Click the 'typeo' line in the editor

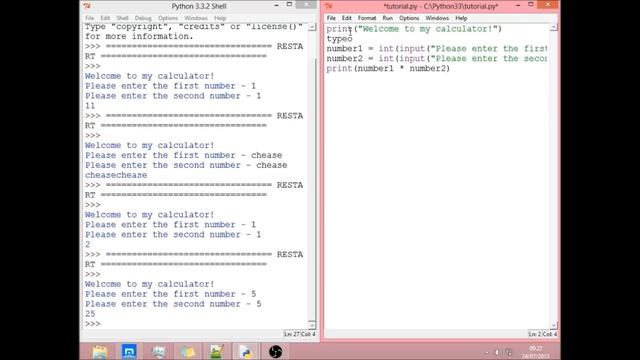pyautogui.click(x=339, y=39)
